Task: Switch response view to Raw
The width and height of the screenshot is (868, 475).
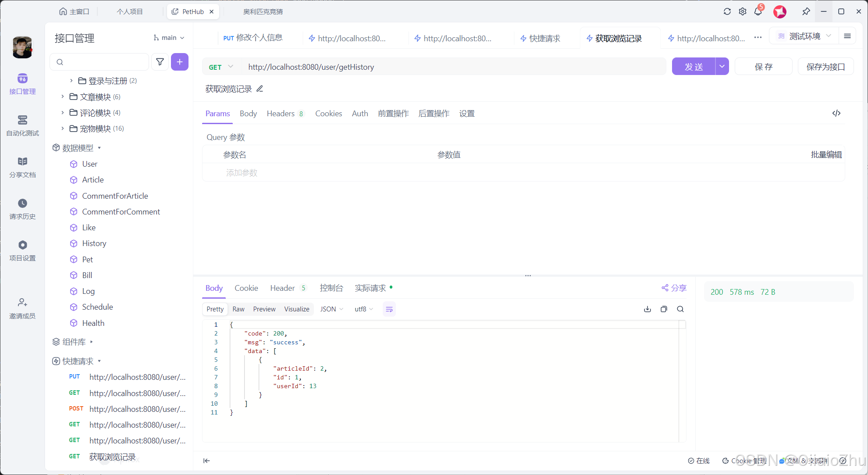Action: (238, 309)
